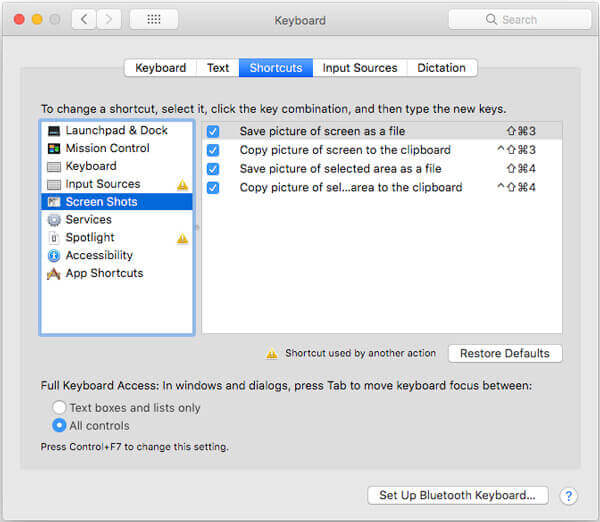Click warning icon next to Input Sources
This screenshot has height=522, width=600.
click(x=182, y=185)
